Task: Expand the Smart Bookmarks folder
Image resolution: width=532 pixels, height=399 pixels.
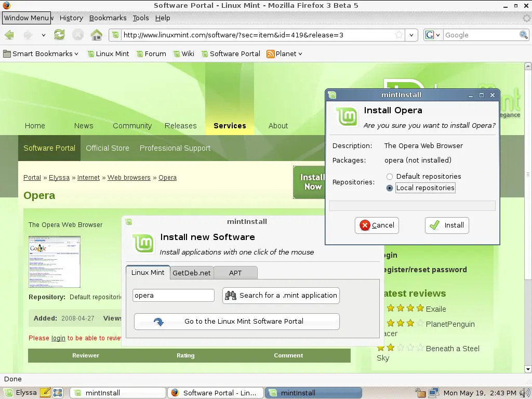Action: (41, 54)
